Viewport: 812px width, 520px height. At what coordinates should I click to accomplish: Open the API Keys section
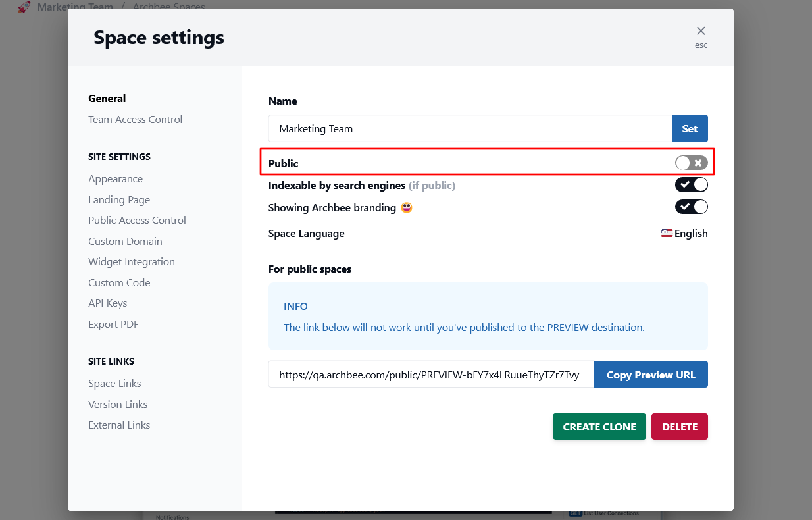(107, 303)
